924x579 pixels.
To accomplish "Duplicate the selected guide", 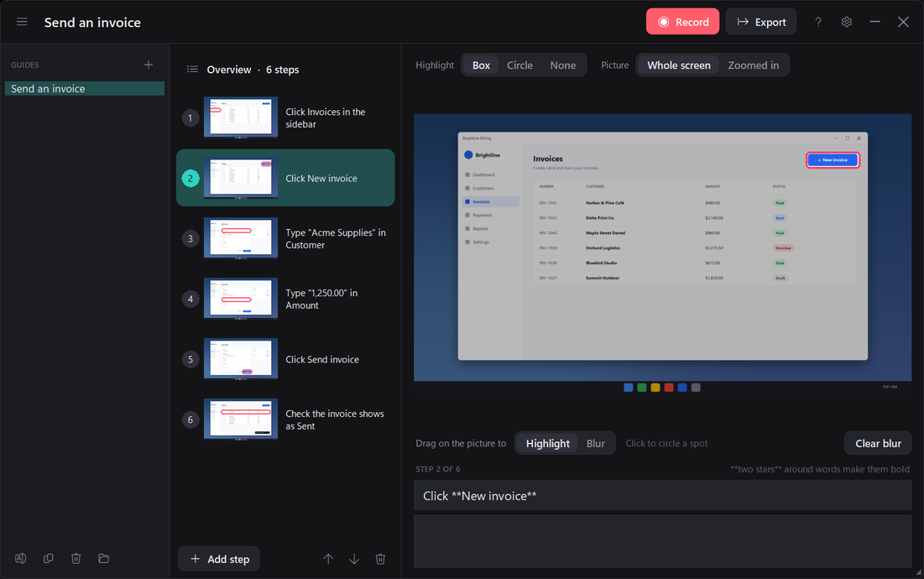I will (49, 558).
